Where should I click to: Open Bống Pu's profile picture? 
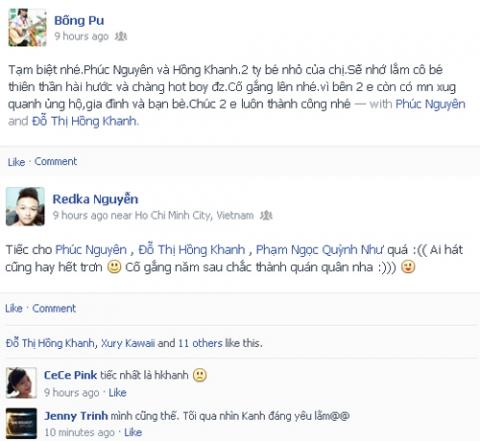click(27, 27)
